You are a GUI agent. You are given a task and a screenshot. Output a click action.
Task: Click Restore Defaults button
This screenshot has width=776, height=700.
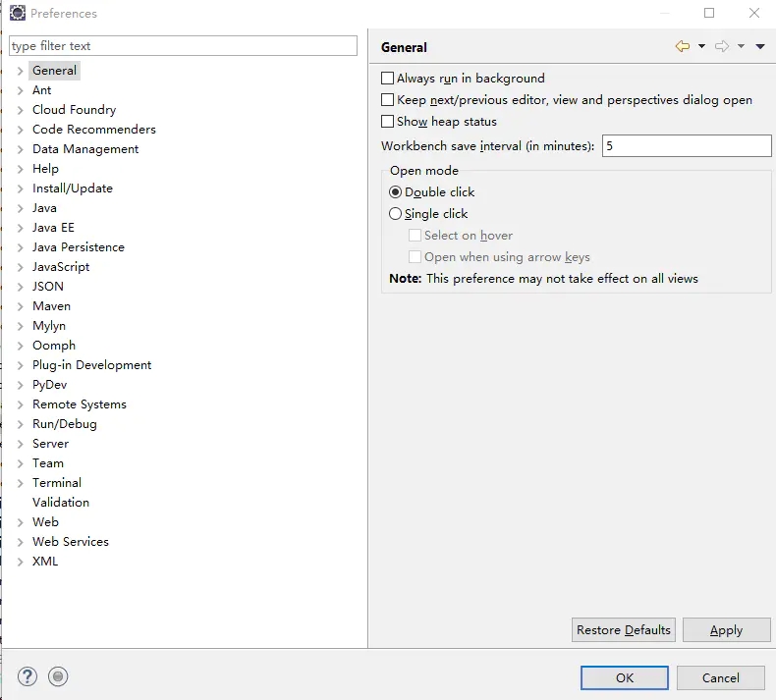[x=624, y=629]
